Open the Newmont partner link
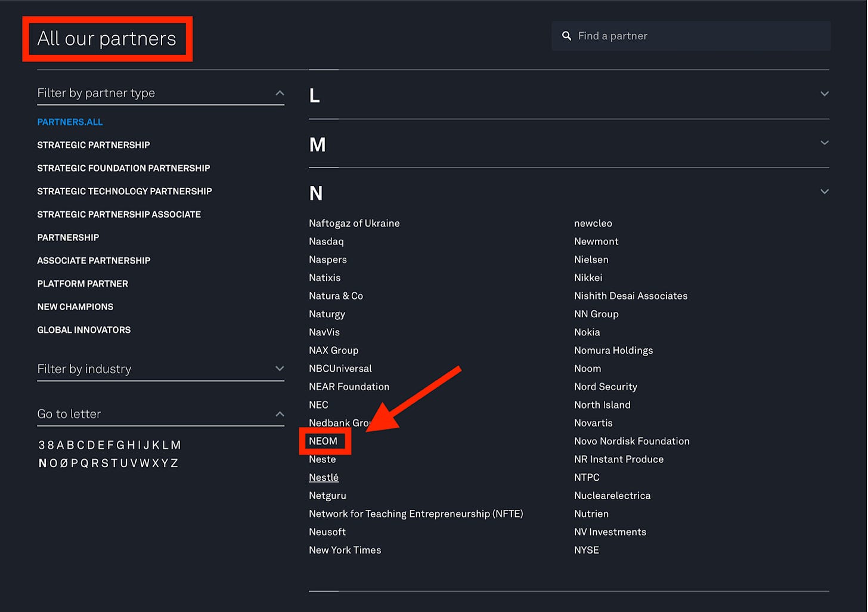 [596, 242]
